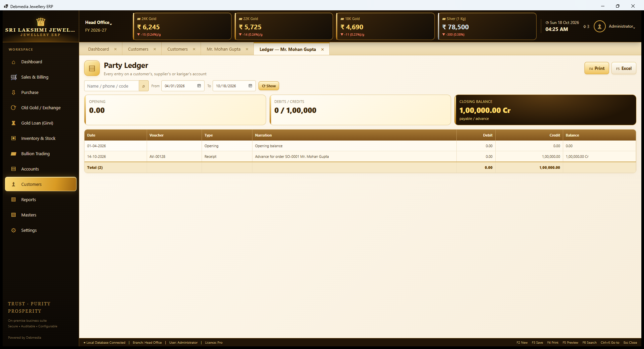
Task: Click the 24K Gold rate card
Action: click(182, 26)
